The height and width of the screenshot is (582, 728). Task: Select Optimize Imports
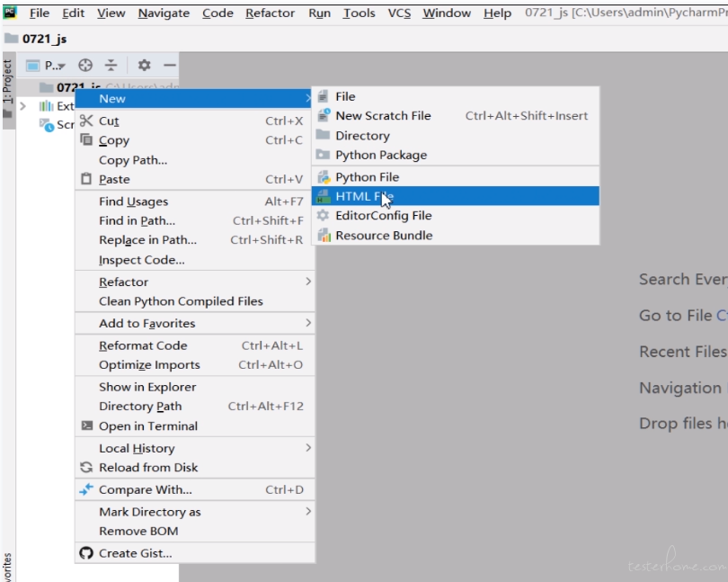click(194, 364)
